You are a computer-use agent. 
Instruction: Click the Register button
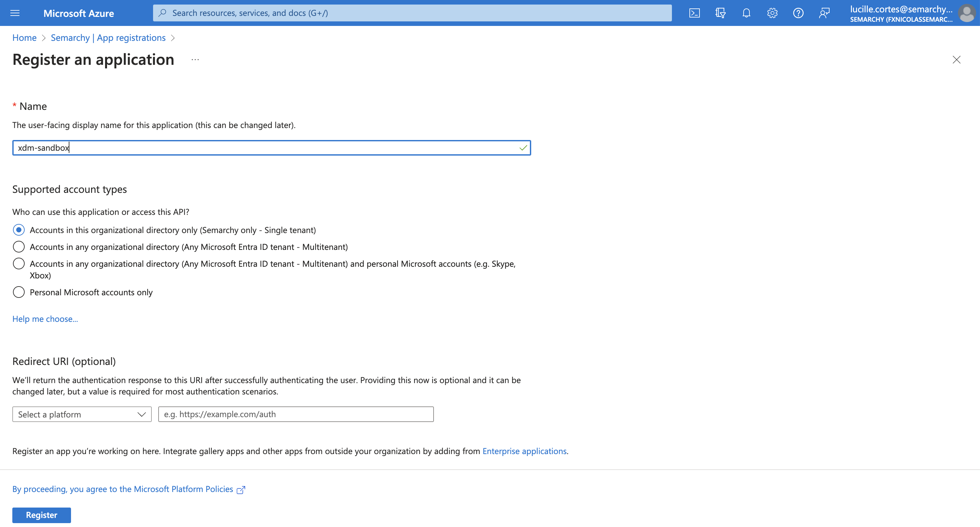pyautogui.click(x=42, y=515)
